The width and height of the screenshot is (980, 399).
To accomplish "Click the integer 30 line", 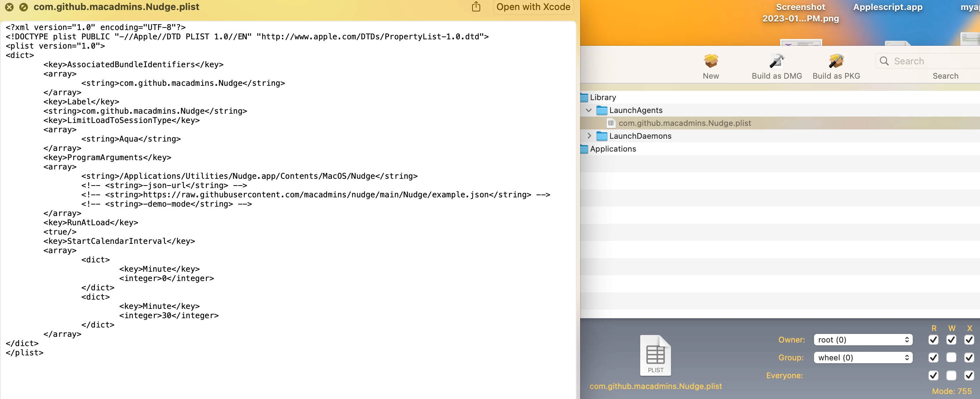I will (169, 315).
